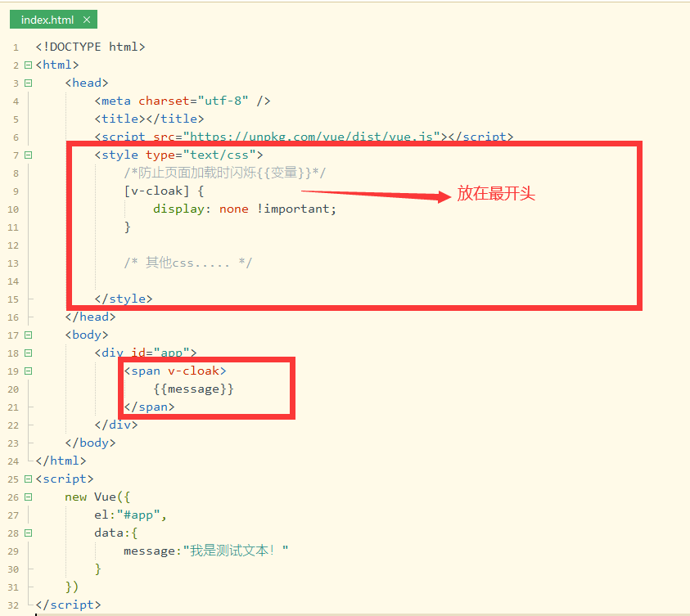
Task: Close the index.html tab
Action: point(87,20)
